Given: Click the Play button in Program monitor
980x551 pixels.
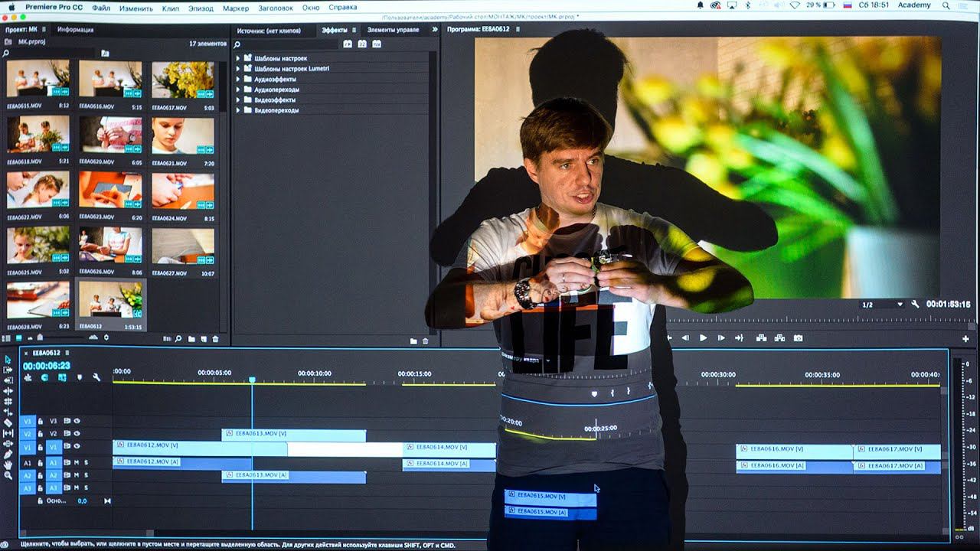Looking at the screenshot, I should [x=703, y=337].
